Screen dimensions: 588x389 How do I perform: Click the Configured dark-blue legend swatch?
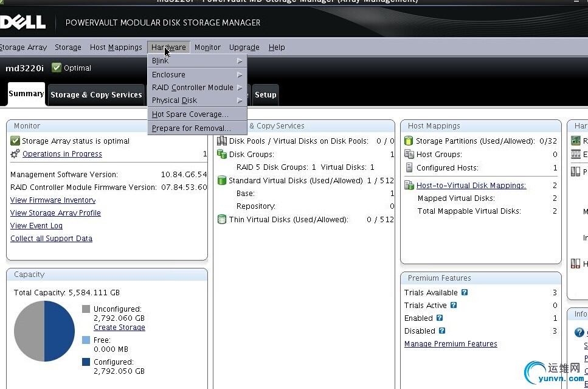[86, 362]
